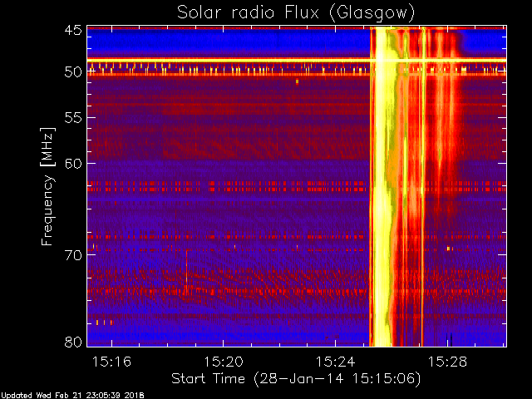Click the "Start Time (28-Jan-14 15:15:06)" label

[x=296, y=379]
